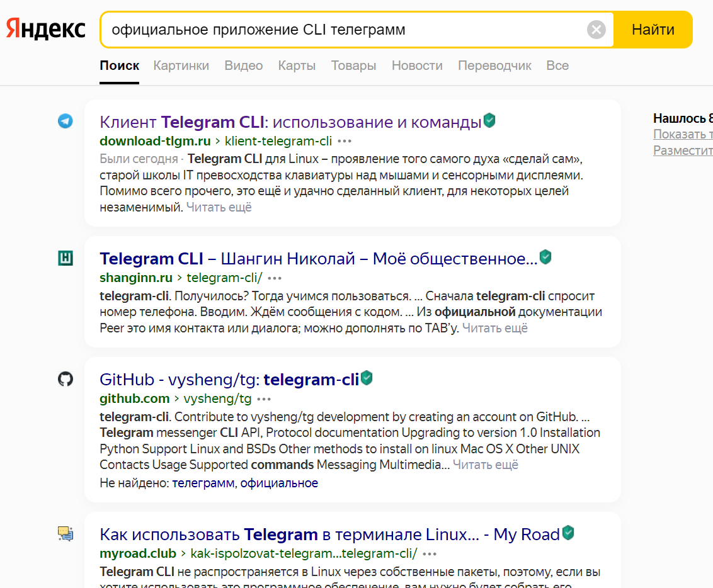The image size is (713, 588).
Task: Expand 'Читать ещё' in shanginn.ru snippet
Action: [x=494, y=328]
